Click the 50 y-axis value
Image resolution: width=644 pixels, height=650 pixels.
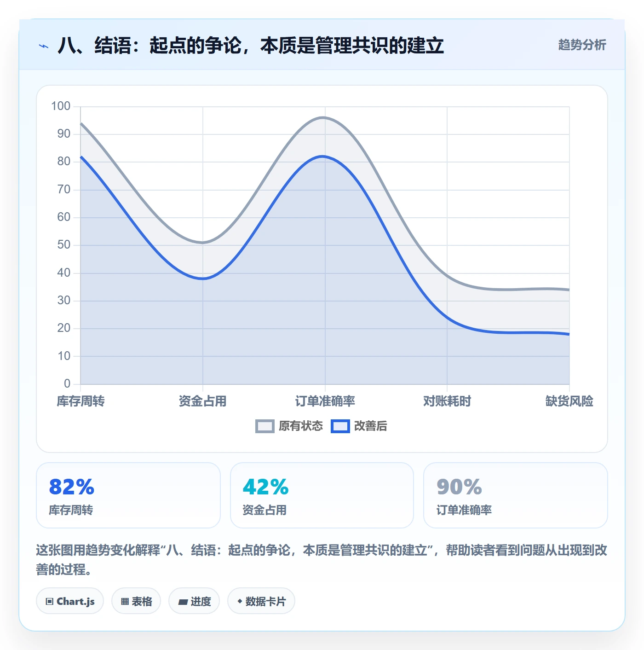64,245
